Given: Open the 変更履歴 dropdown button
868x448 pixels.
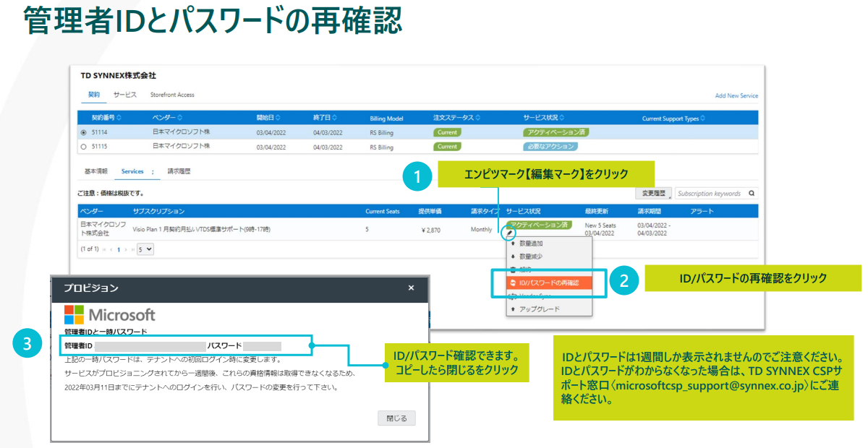Looking at the screenshot, I should tap(653, 194).
